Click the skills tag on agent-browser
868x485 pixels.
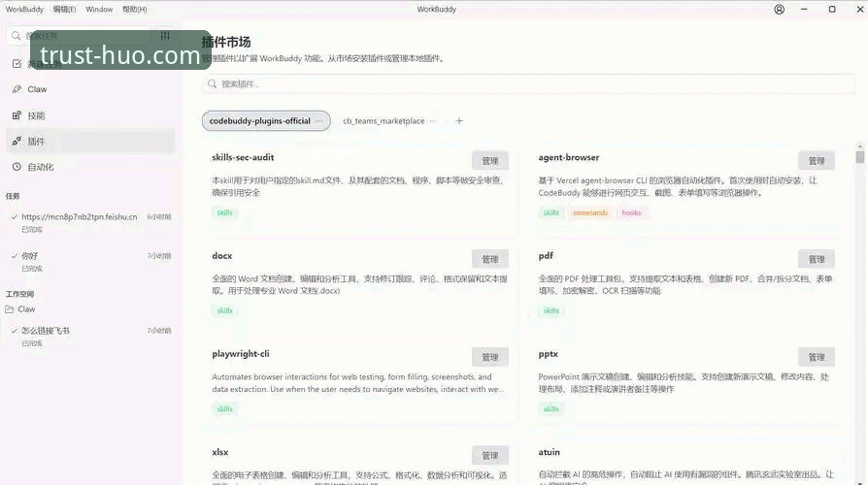pyautogui.click(x=551, y=212)
